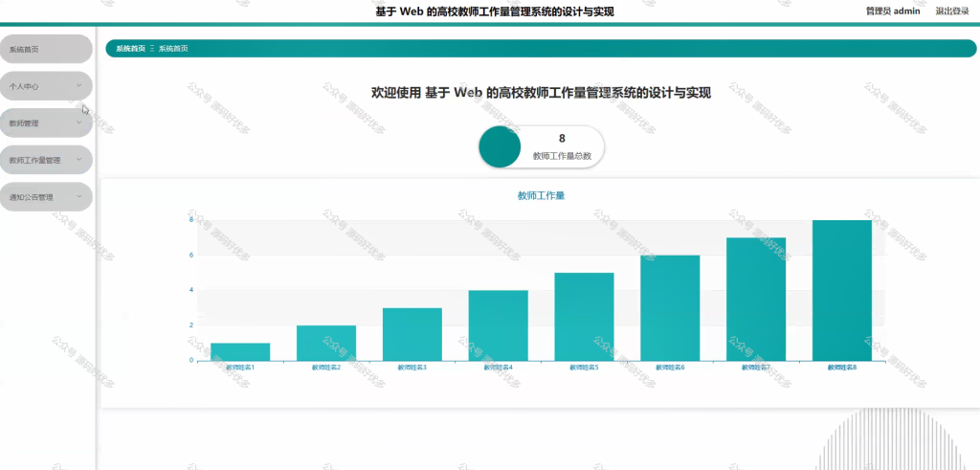Click the bar for 教师姓名3
This screenshot has width=980, height=470.
tap(412, 334)
